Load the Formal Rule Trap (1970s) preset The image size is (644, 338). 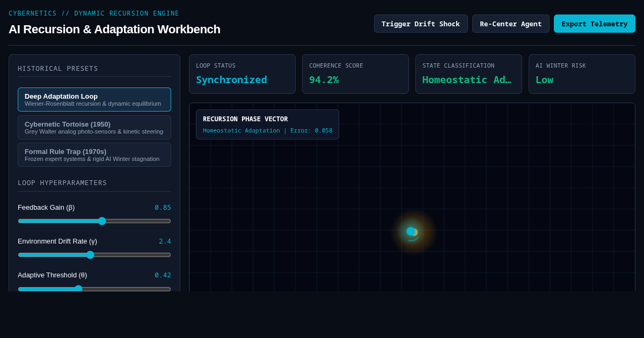tap(94, 155)
